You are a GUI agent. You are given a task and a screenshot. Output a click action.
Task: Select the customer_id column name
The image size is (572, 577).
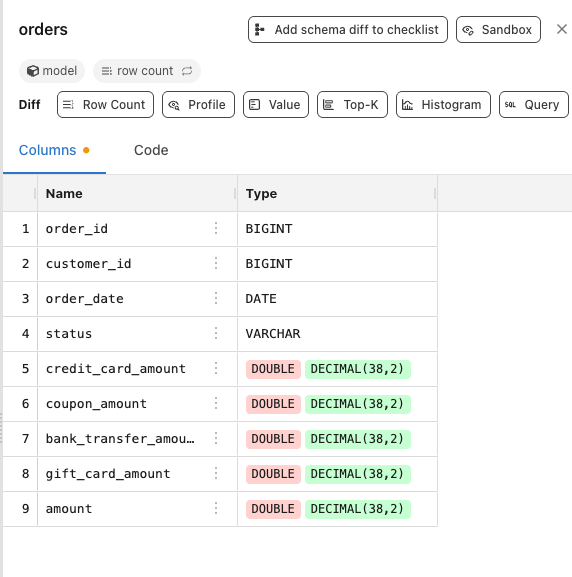[88, 264]
